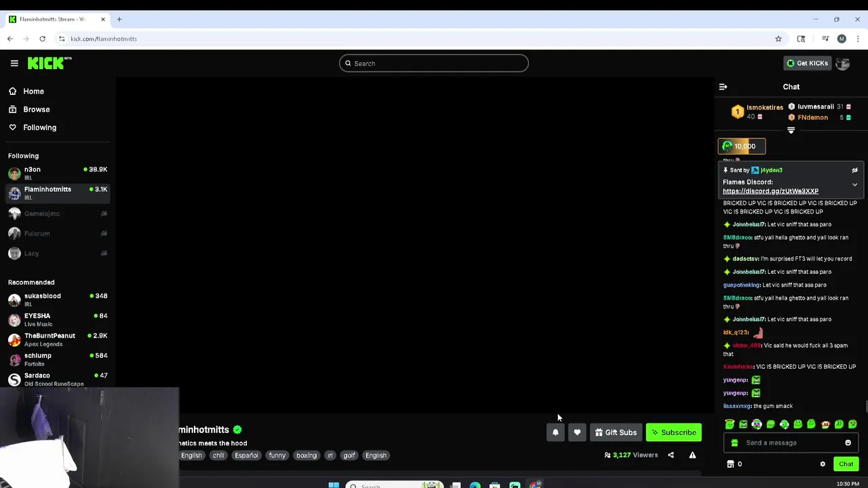Click the boxing tag
The height and width of the screenshot is (488, 868).
[x=307, y=455]
